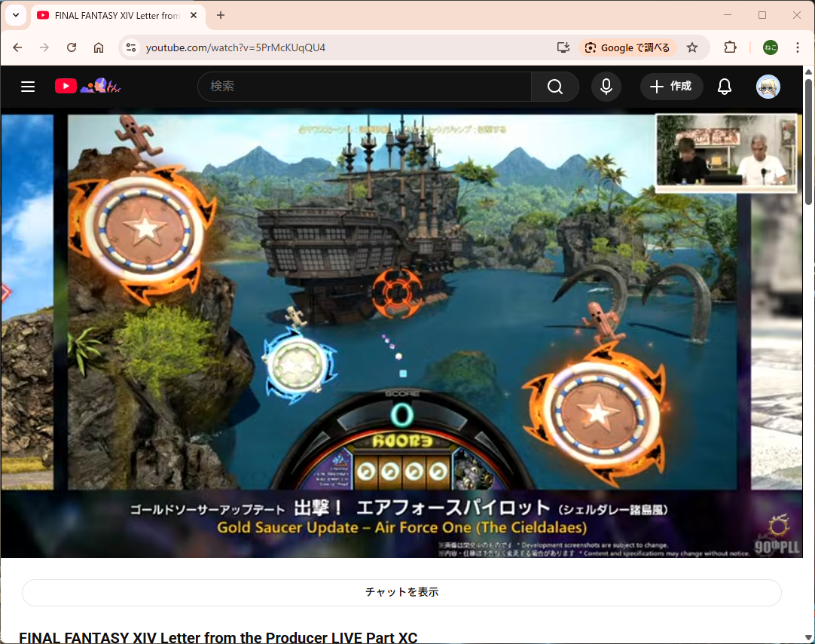Reload the page
The height and width of the screenshot is (644, 815).
[x=72, y=47]
